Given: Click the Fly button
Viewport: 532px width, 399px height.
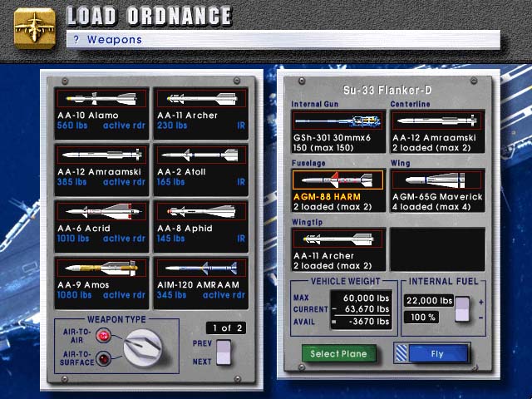Looking at the screenshot, I should 437,354.
